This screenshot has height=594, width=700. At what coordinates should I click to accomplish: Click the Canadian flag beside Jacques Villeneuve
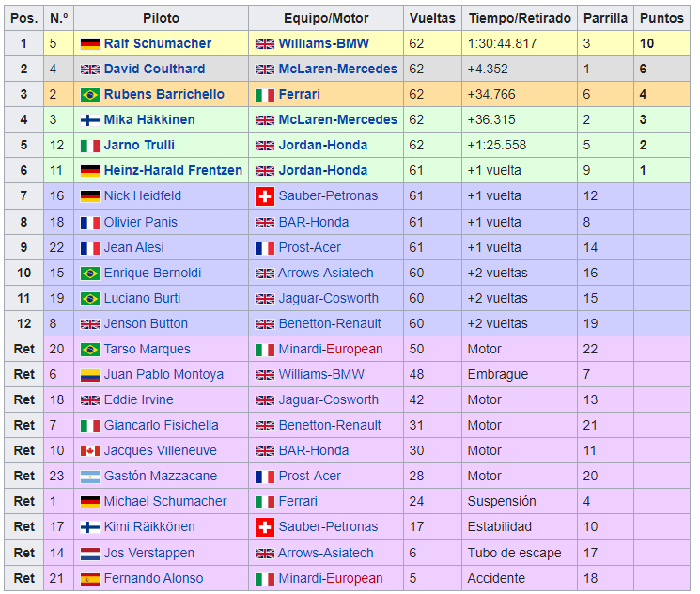coord(90,451)
